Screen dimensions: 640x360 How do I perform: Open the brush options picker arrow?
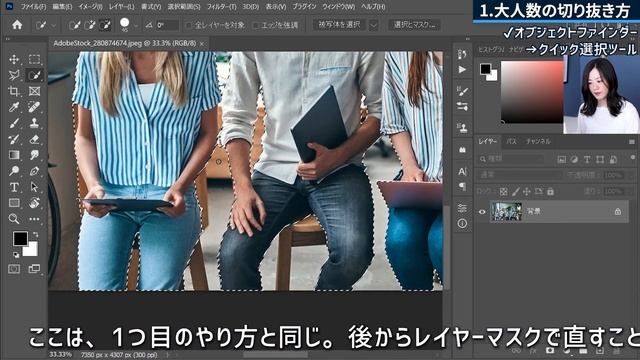pyautogui.click(x=136, y=25)
